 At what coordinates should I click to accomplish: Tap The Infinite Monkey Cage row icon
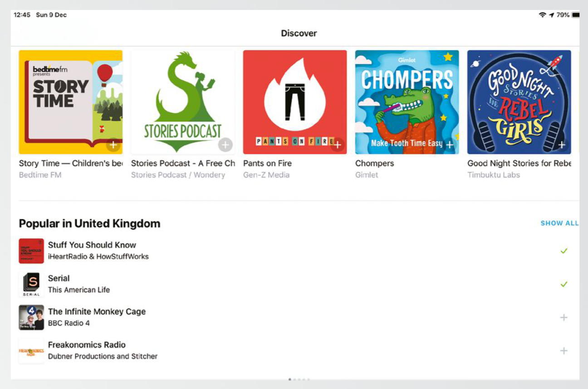coord(31,317)
